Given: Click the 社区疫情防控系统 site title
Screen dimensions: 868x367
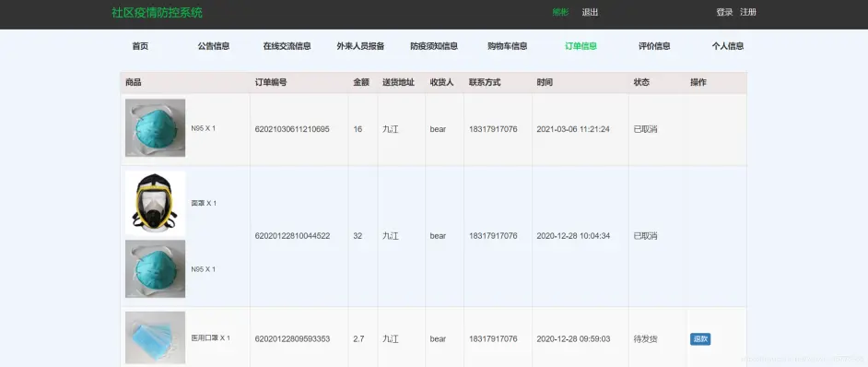Looking at the screenshot, I should [158, 12].
